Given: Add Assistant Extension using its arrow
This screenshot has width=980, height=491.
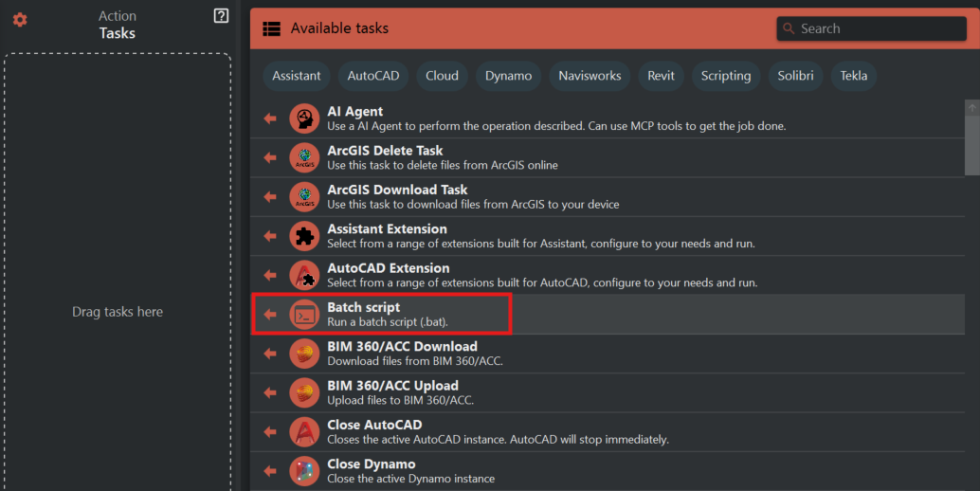Looking at the screenshot, I should click(270, 236).
